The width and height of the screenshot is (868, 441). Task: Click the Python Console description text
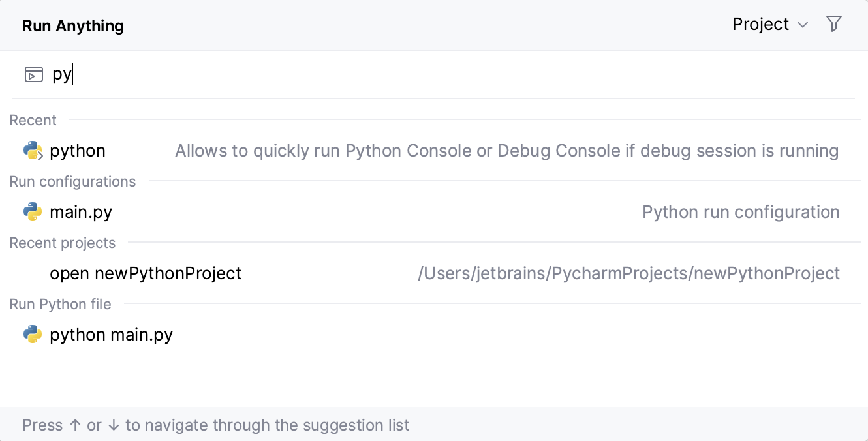coord(506,151)
